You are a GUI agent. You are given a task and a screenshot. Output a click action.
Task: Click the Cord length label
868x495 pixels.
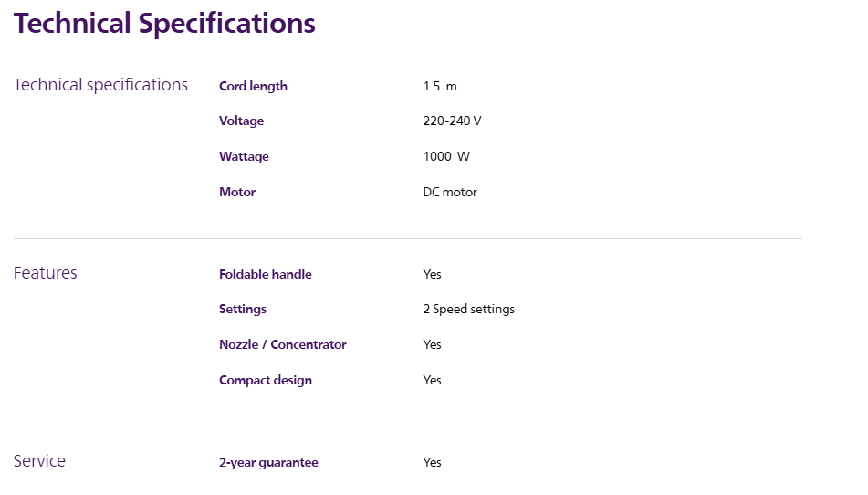point(253,87)
